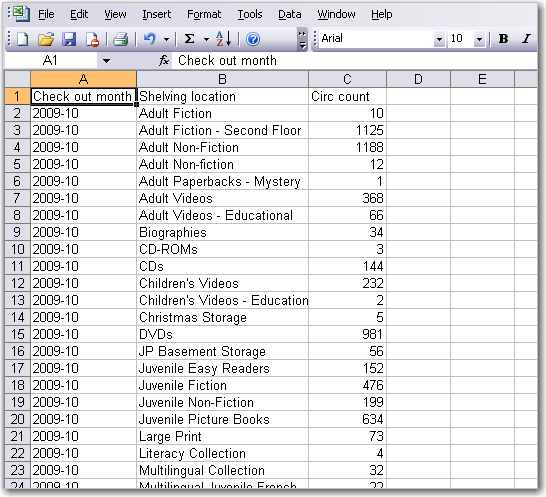Click the 'Literacy Collection' cell
This screenshot has width=546, height=497.
coord(222,453)
